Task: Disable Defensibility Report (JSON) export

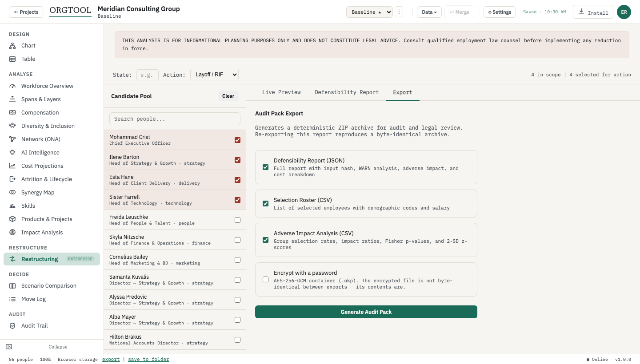Action: point(265,167)
